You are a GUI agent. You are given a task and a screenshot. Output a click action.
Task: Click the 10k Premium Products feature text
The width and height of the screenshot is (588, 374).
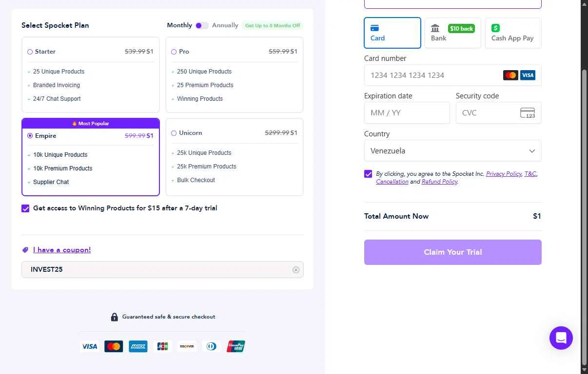coord(63,168)
